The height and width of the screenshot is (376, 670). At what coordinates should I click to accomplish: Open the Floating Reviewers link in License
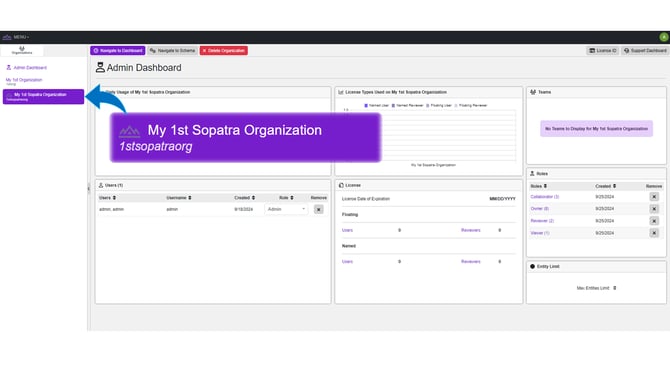click(470, 230)
